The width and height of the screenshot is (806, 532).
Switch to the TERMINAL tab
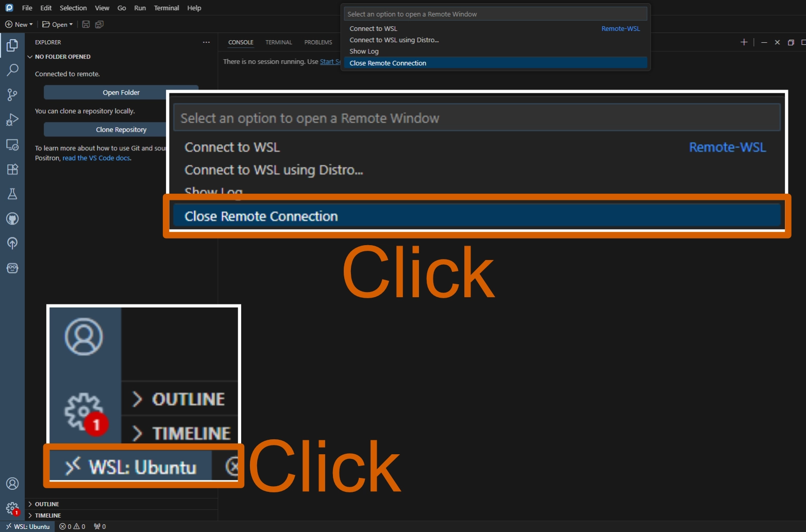click(x=278, y=42)
